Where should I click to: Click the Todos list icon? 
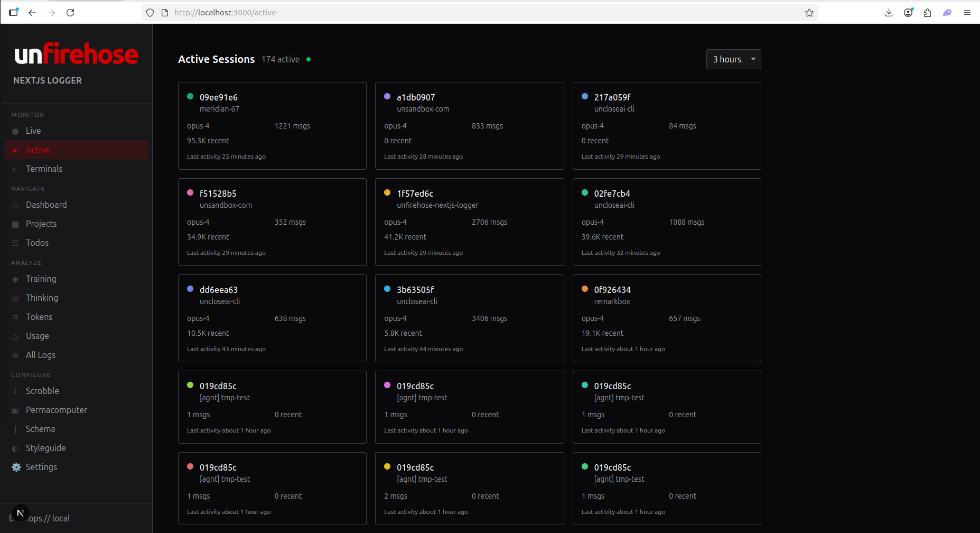15,243
